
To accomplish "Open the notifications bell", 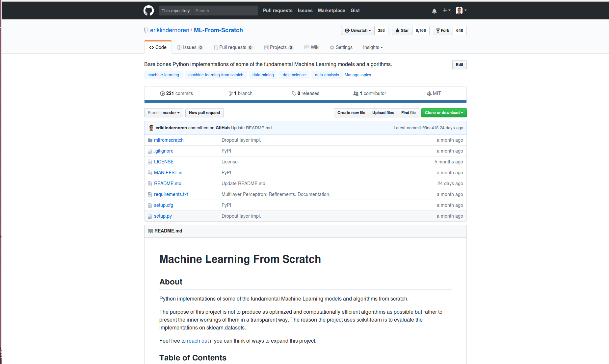I will pos(434,11).
